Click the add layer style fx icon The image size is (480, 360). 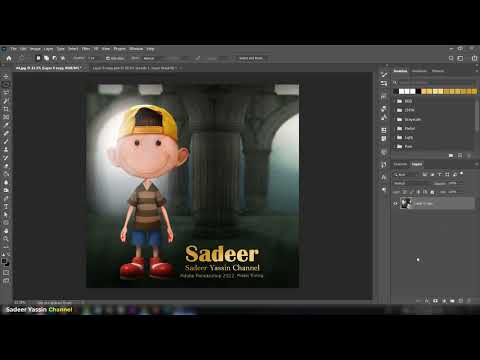coord(427,301)
